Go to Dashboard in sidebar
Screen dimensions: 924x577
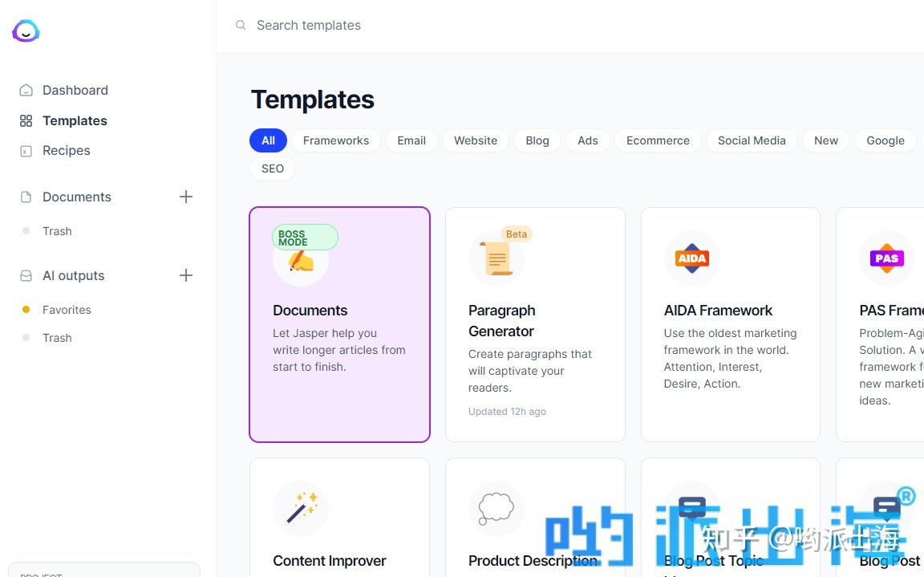[75, 90]
